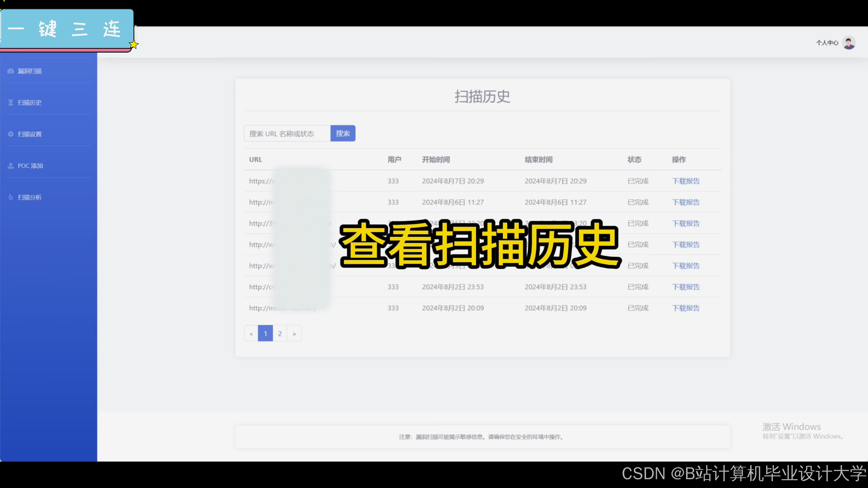Click the upload icon beside POC 添加
The image size is (868, 488).
coord(10,166)
